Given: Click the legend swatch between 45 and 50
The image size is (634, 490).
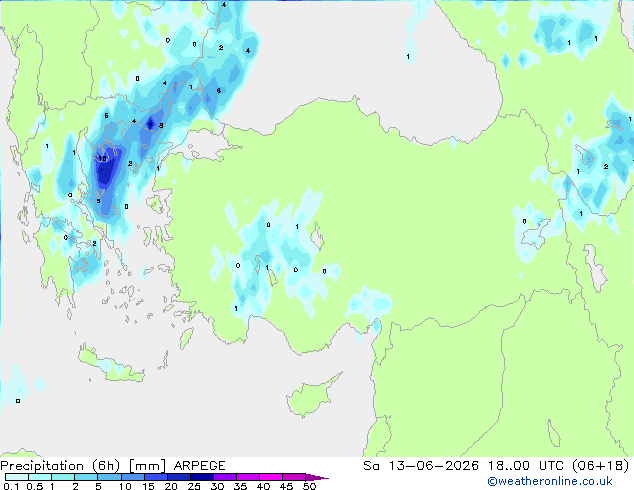Looking at the screenshot, I should click(294, 477).
